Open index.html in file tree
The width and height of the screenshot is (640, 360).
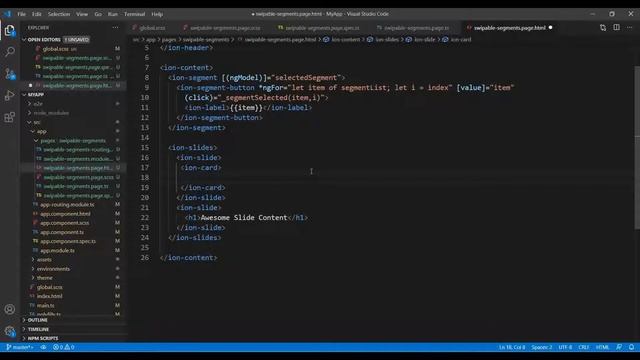coord(49,296)
